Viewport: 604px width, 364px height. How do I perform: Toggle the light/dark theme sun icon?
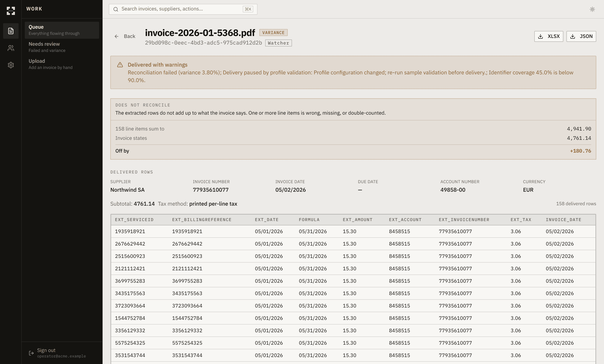tap(592, 9)
